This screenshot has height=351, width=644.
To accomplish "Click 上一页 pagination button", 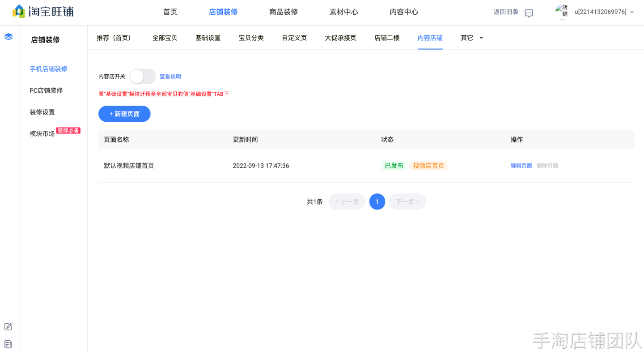I will (347, 202).
